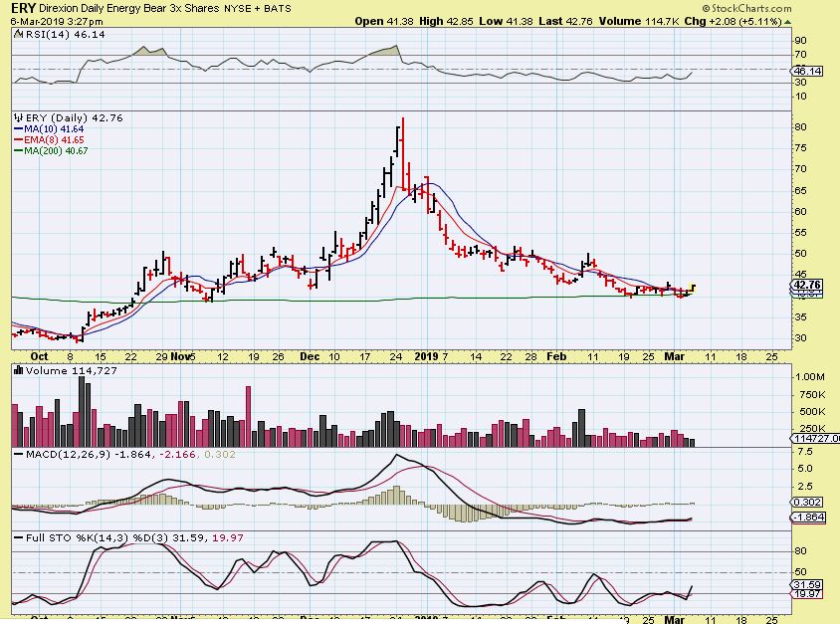Click the 70 level on the RSI axis
The image size is (840, 624).
pyautogui.click(x=801, y=55)
